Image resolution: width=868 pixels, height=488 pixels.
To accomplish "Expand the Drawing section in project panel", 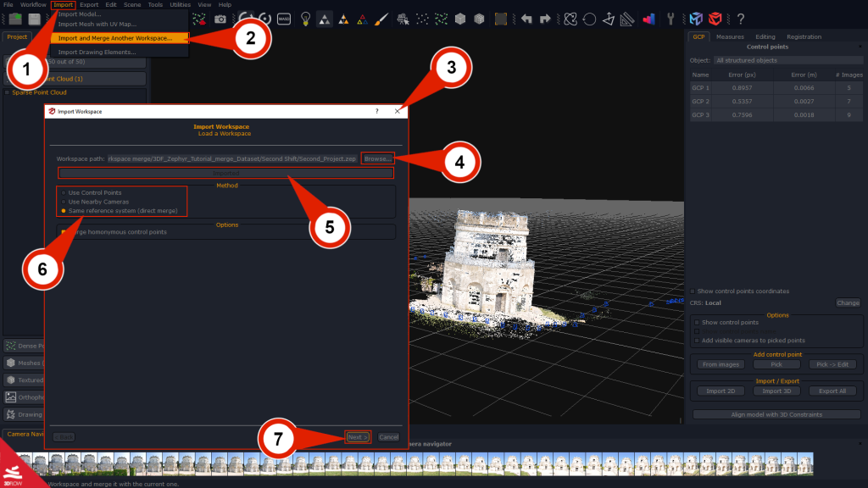I will tap(23, 414).
